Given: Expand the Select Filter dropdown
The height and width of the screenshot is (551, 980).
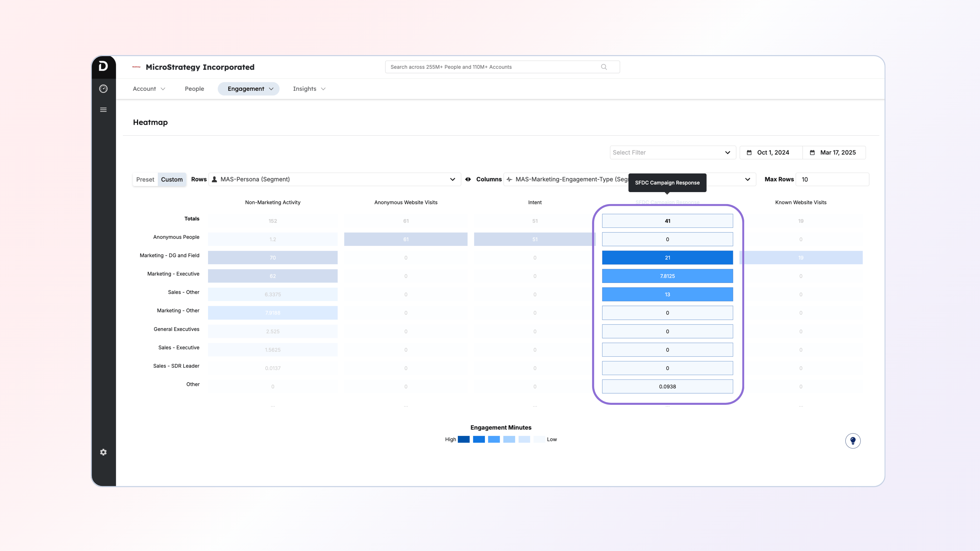Looking at the screenshot, I should (x=672, y=153).
